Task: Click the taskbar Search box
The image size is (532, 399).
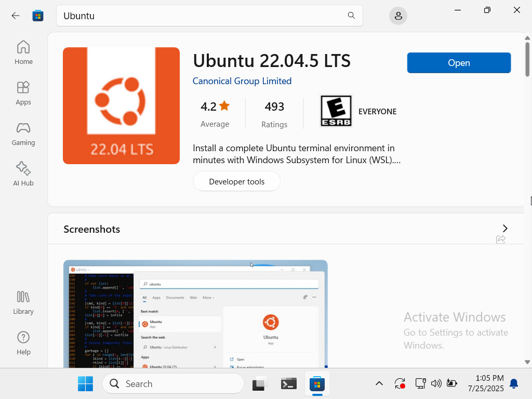Action: pyautogui.click(x=173, y=384)
